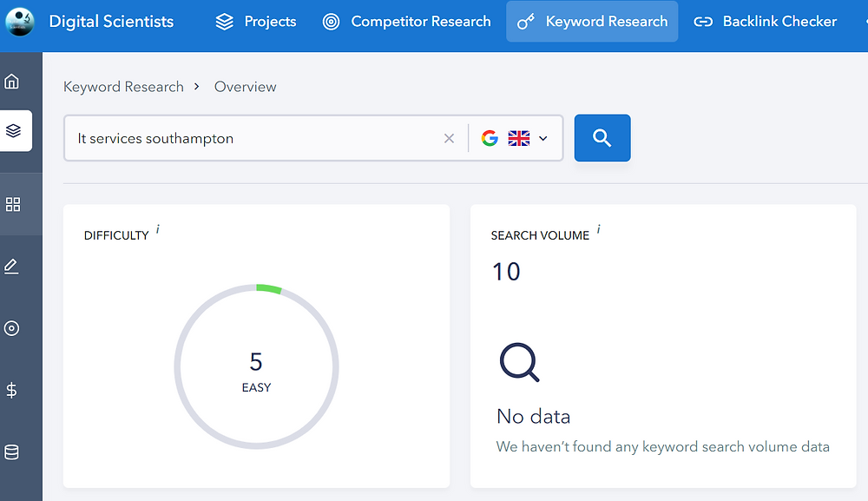Open the target sidebar icon
The height and width of the screenshot is (501, 868).
click(11, 328)
